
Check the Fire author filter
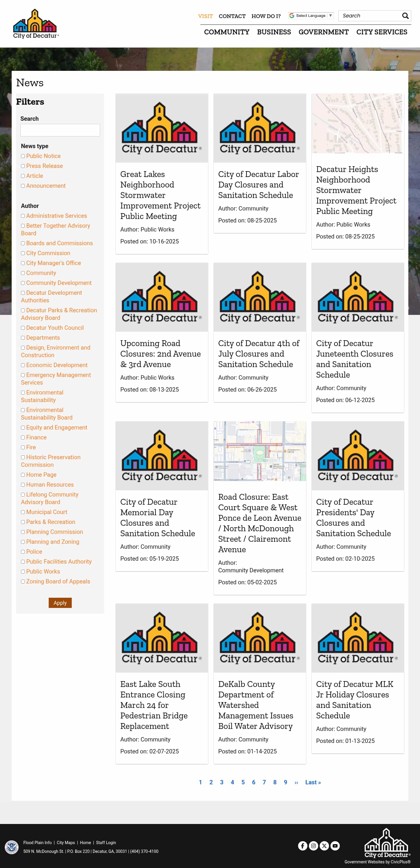[23, 448]
